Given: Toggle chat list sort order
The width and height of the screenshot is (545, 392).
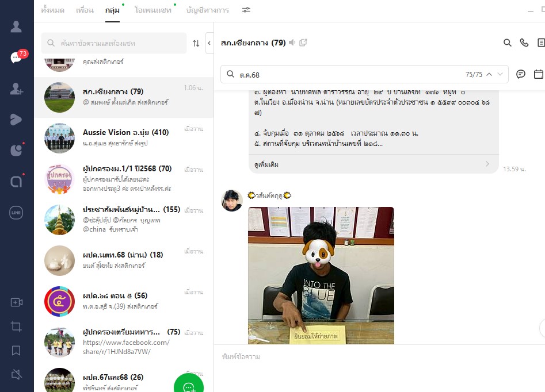Looking at the screenshot, I should pyautogui.click(x=196, y=44).
